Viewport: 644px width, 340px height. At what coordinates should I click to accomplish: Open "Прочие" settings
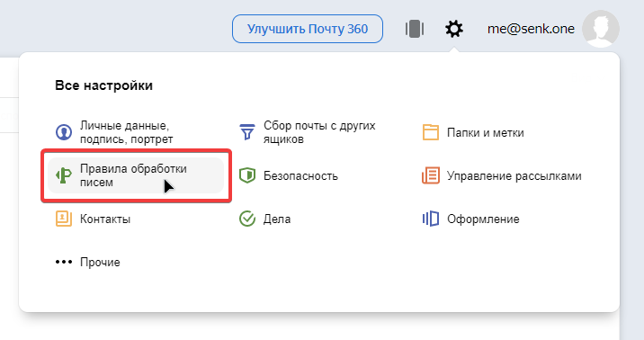click(100, 262)
